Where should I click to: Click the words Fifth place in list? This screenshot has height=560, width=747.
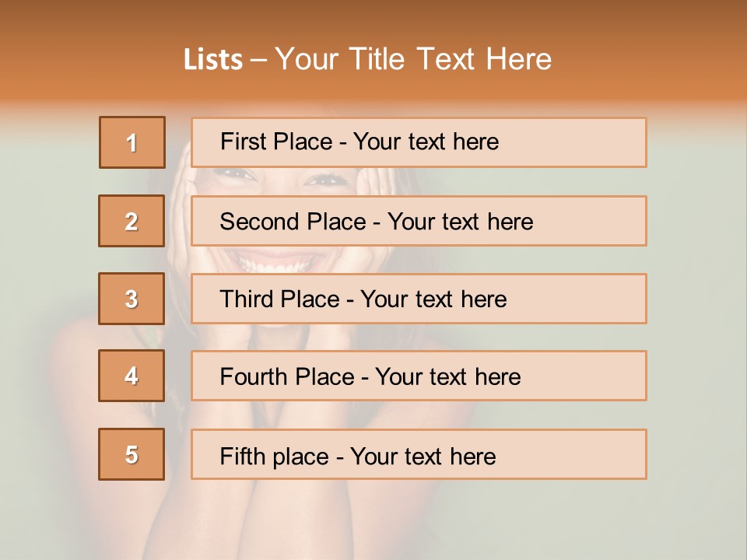(x=273, y=456)
